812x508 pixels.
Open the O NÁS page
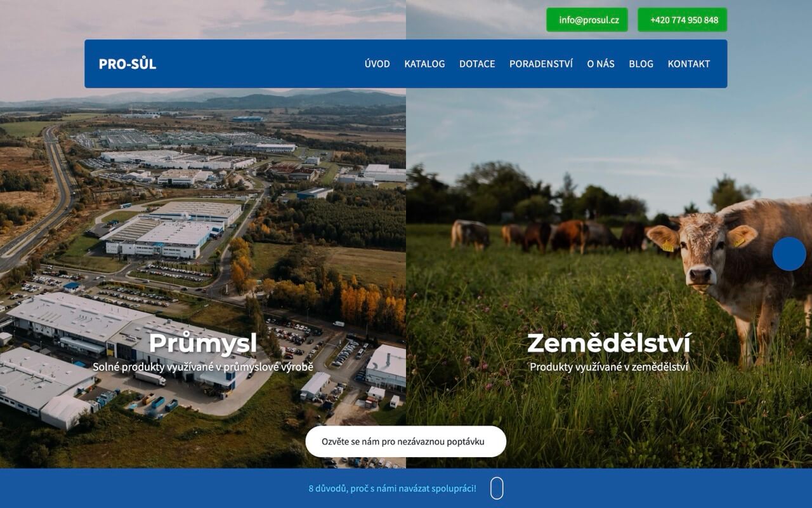tap(601, 63)
